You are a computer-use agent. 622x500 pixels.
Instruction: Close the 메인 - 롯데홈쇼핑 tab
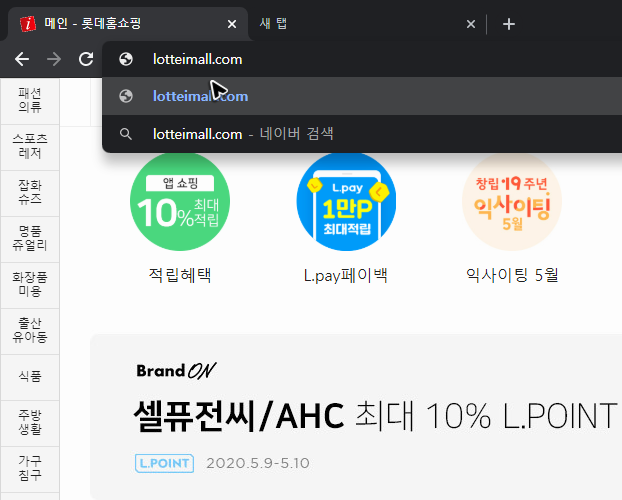tap(232, 24)
